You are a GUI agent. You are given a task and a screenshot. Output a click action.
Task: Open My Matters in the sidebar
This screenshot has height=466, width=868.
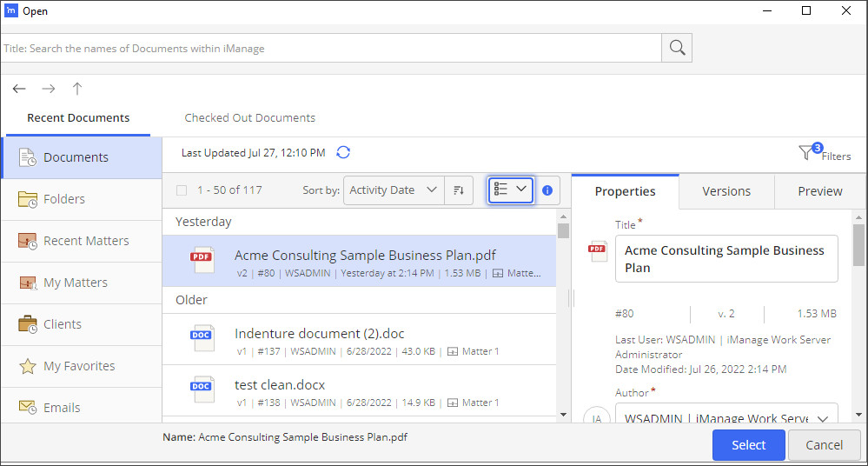pyautogui.click(x=82, y=283)
